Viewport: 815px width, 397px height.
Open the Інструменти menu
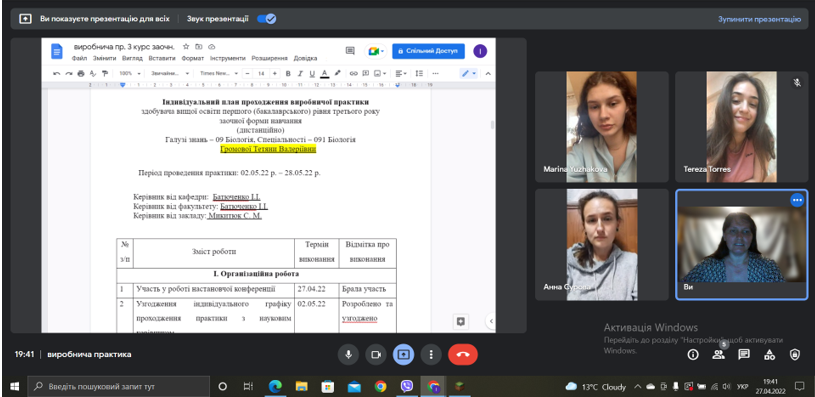tap(228, 58)
